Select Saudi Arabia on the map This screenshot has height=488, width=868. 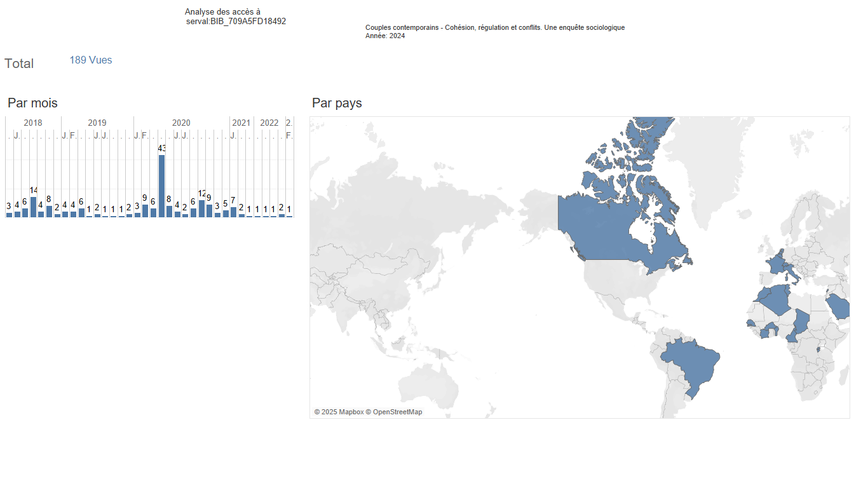pos(839,306)
